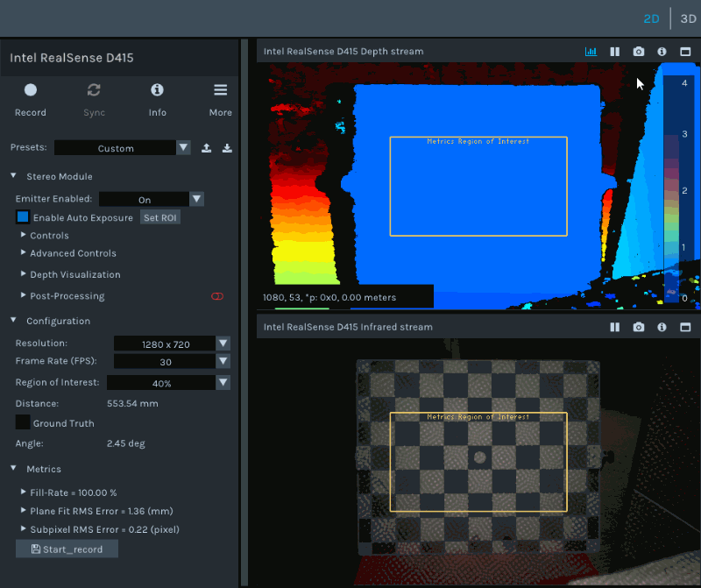Expand the Advanced Controls section
Image resolution: width=701 pixels, height=588 pixels.
pos(24,252)
